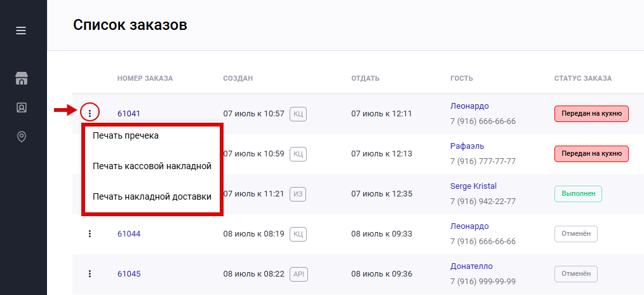Image resolution: width=644 pixels, height=295 pixels.
Task: Click the green "Выполнен" status badge
Action: 577,194
